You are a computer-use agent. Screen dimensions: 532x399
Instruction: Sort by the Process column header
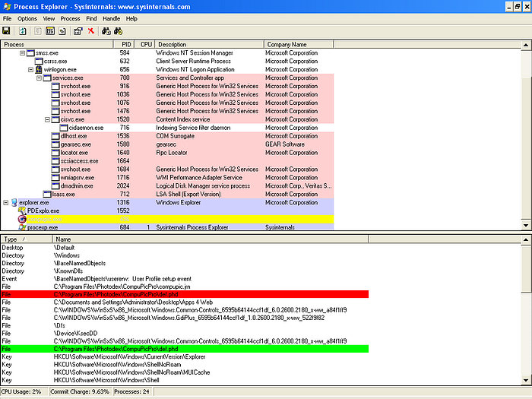pyautogui.click(x=57, y=44)
